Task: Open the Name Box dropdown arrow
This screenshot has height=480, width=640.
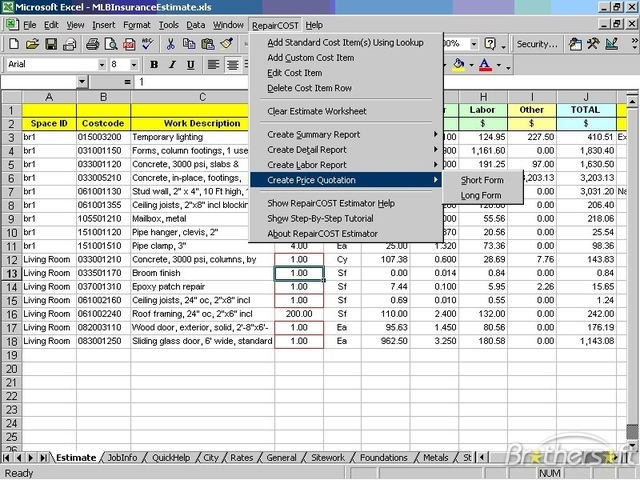Action: [x=82, y=82]
